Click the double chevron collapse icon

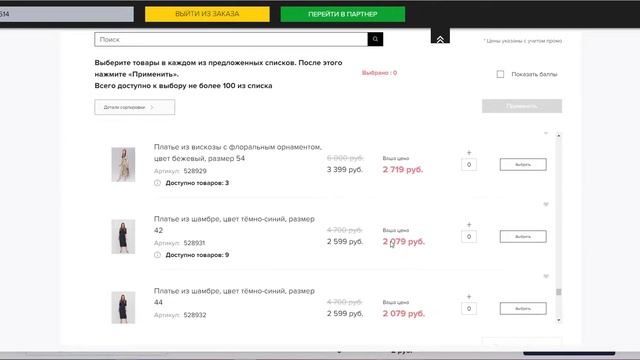pos(440,39)
